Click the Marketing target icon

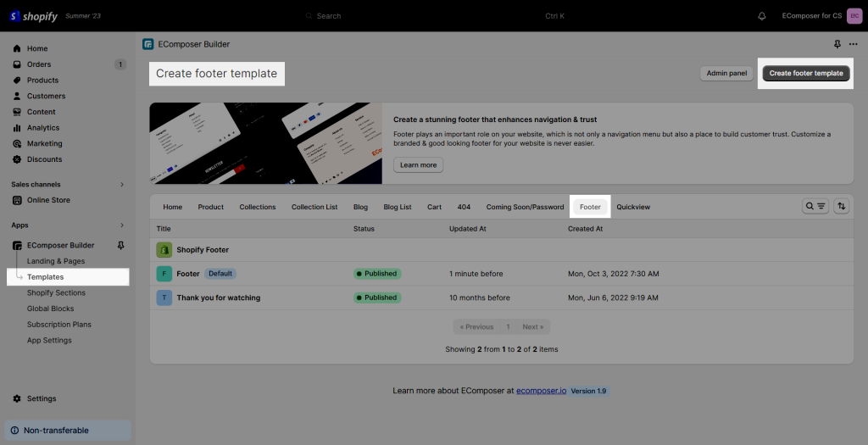[17, 143]
